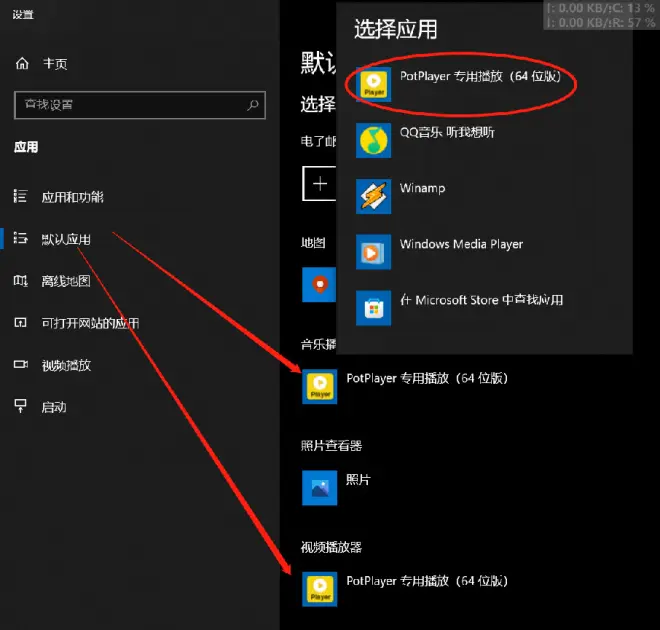The height and width of the screenshot is (630, 660).
Task: Click the plus button to choose email default
Action: pos(319,183)
